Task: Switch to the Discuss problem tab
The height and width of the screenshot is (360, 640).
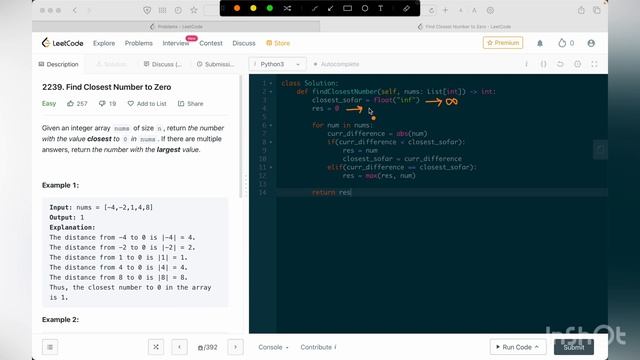Action: (x=163, y=64)
